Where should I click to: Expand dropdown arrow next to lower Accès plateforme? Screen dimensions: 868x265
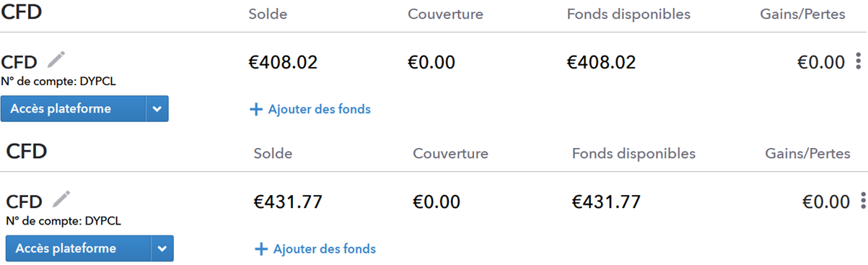162,248
